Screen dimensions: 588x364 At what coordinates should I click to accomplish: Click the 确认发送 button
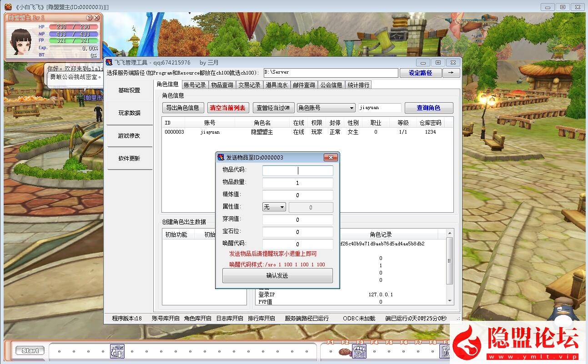[277, 275]
